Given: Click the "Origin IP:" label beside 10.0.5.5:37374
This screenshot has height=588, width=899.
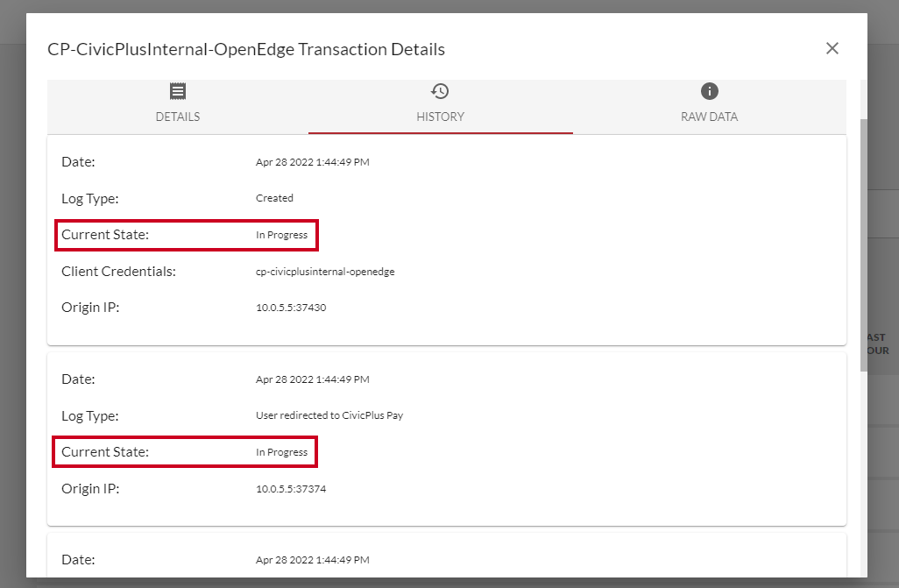Looking at the screenshot, I should tap(90, 489).
